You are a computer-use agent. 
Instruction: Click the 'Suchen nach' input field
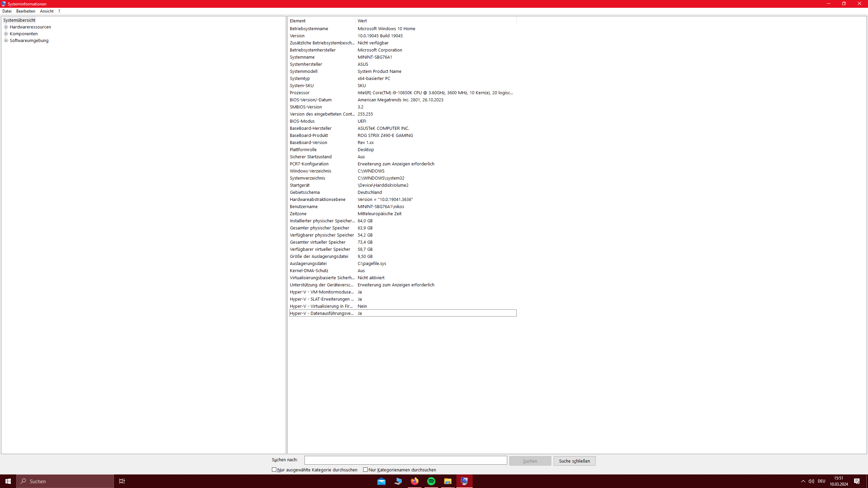406,460
